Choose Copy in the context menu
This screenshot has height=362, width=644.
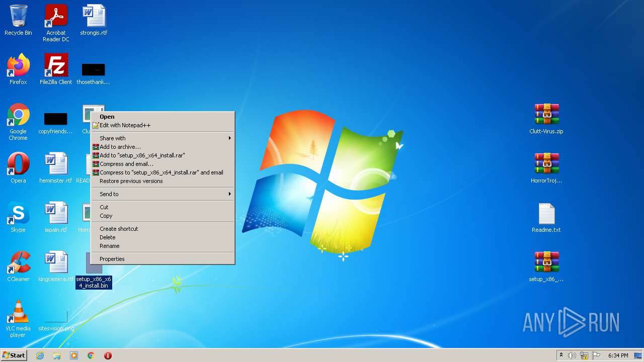[163, 216]
